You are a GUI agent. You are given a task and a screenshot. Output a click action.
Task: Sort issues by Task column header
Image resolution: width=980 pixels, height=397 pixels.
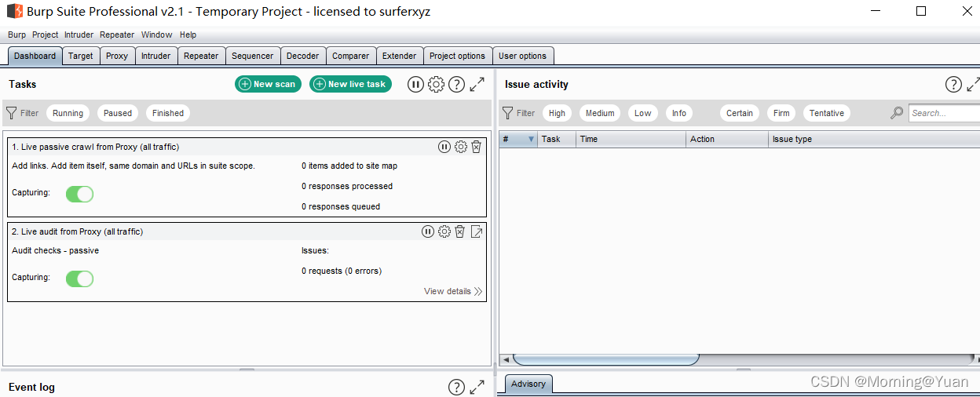click(x=557, y=139)
